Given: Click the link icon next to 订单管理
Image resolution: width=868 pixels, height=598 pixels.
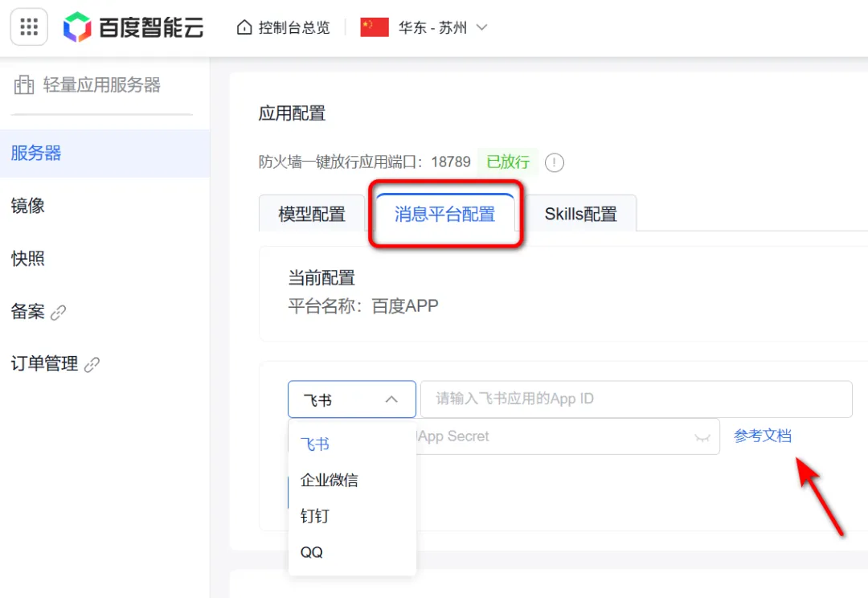Looking at the screenshot, I should (92, 364).
